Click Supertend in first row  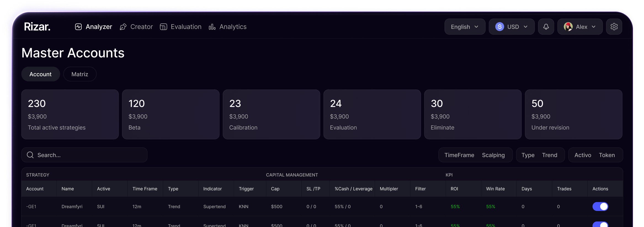tap(214, 207)
